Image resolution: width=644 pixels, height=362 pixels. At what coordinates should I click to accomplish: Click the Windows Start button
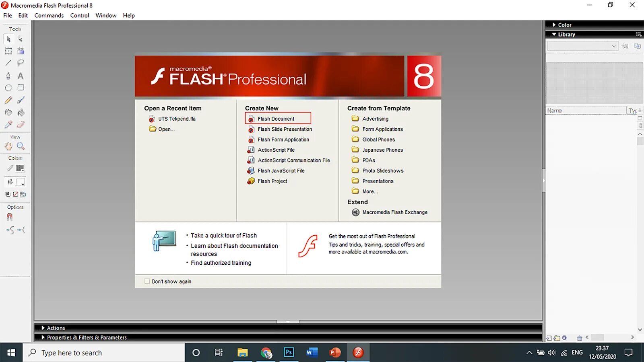(x=11, y=353)
